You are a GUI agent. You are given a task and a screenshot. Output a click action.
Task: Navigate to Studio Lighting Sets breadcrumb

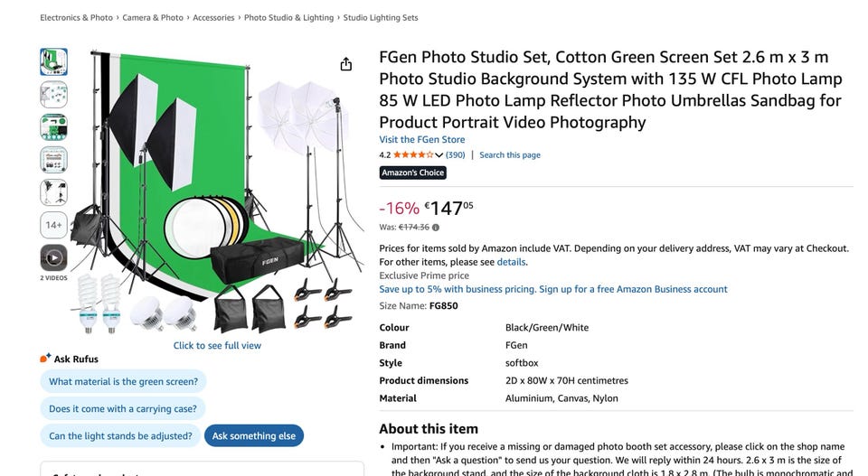(x=381, y=18)
